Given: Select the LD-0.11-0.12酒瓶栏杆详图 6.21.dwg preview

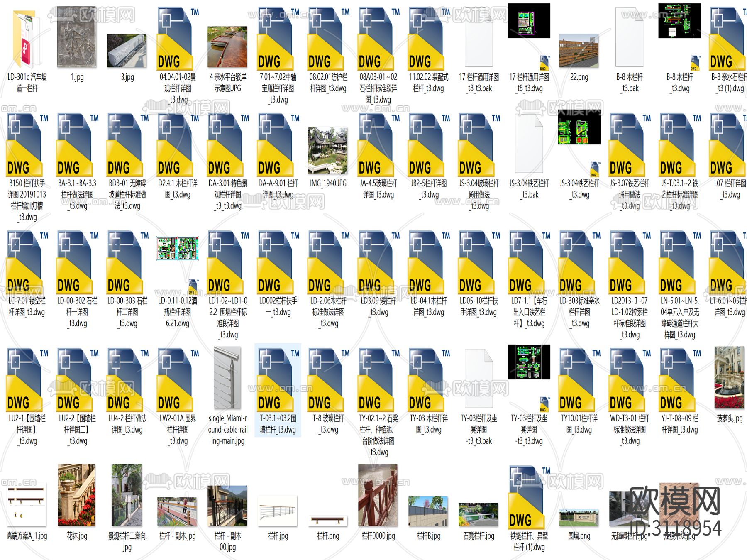Looking at the screenshot, I should pyautogui.click(x=177, y=248).
